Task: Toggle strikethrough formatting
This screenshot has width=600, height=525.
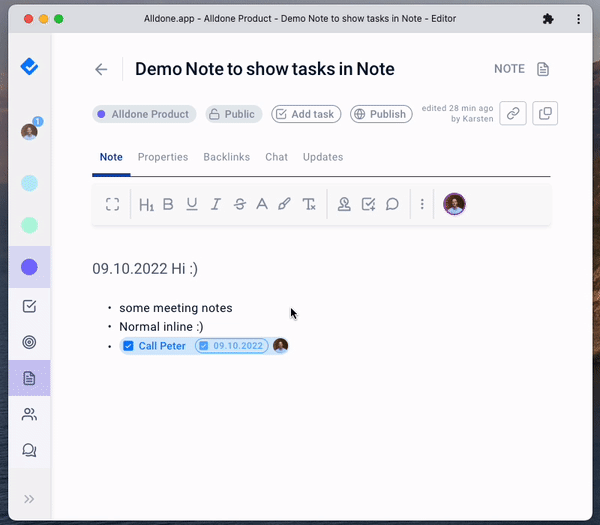Action: click(240, 204)
